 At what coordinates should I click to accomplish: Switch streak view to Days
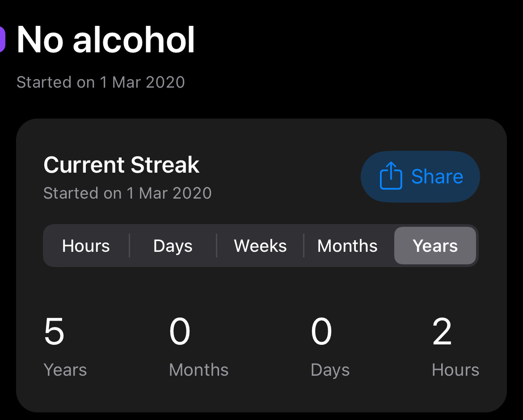(173, 246)
